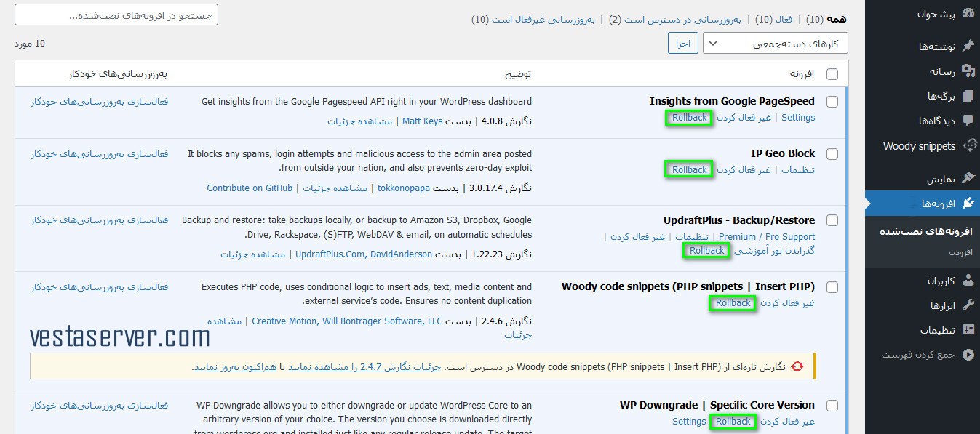Enable auto-updates for WP Downgrade
980x434 pixels.
pyautogui.click(x=100, y=406)
